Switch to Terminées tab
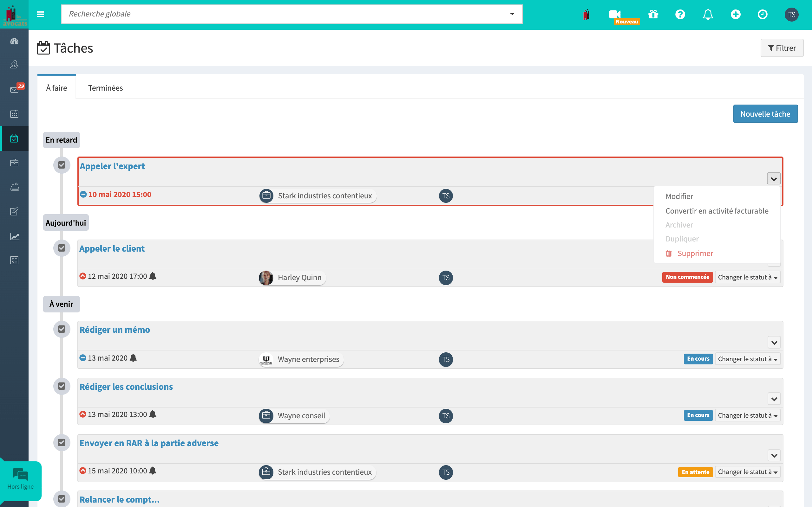This screenshot has width=812, height=507. point(105,87)
